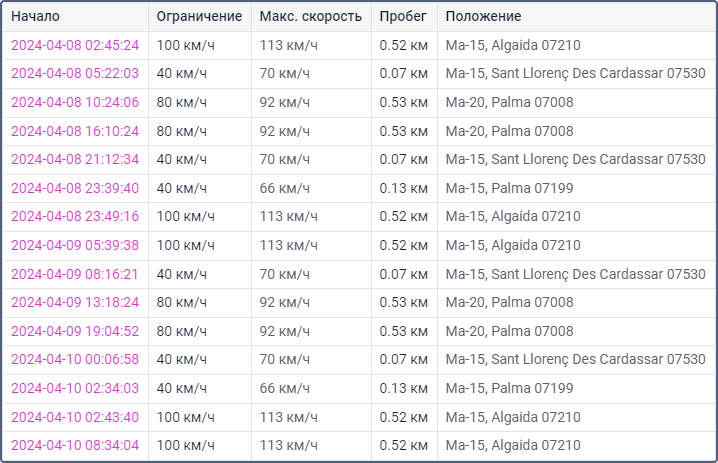
Task: Open the 2024-04-08 02:45:24 start time link
Action: pos(75,45)
